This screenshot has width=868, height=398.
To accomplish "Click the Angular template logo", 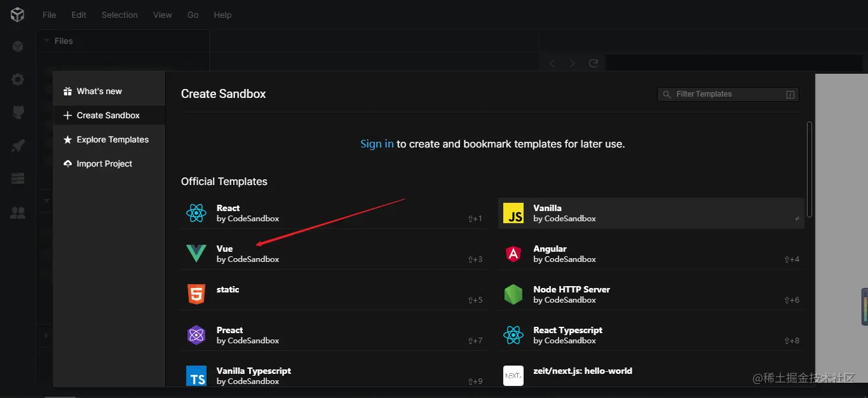I will point(513,254).
